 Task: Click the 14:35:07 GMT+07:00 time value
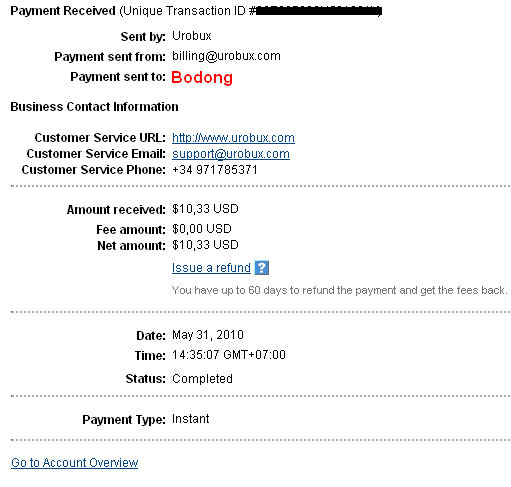coord(229,355)
